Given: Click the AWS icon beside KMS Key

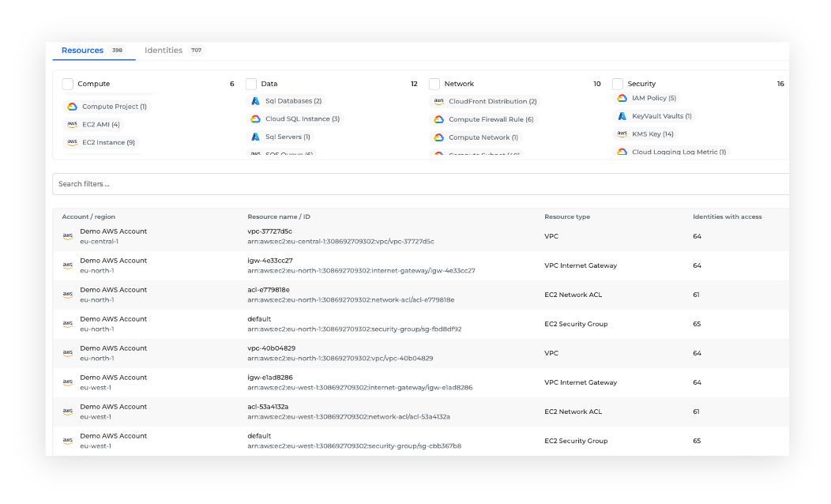Looking at the screenshot, I should click(x=622, y=134).
